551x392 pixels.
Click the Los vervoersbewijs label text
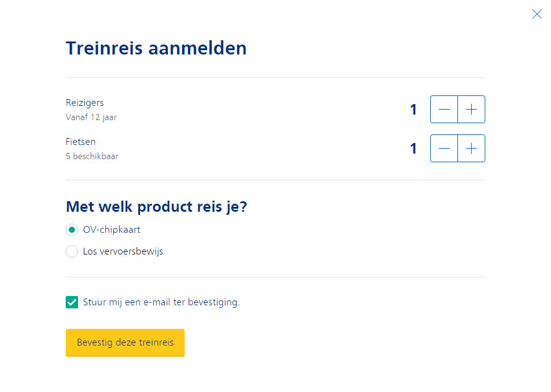coord(123,251)
